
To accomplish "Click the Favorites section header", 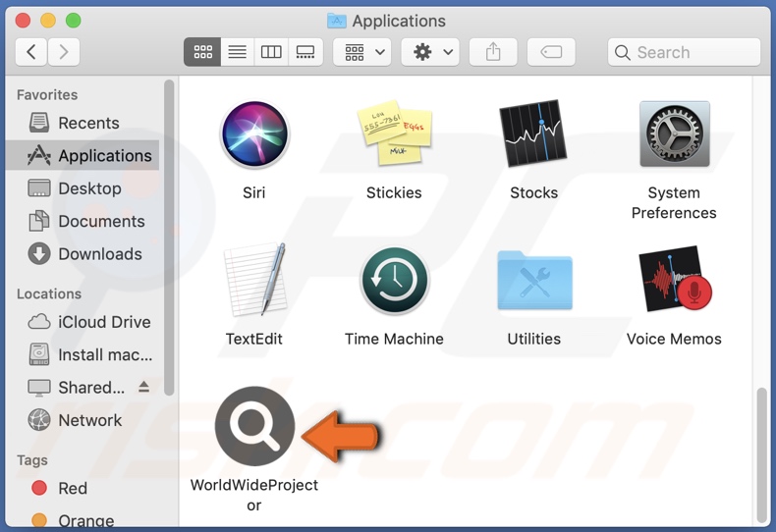I will 47,94.
